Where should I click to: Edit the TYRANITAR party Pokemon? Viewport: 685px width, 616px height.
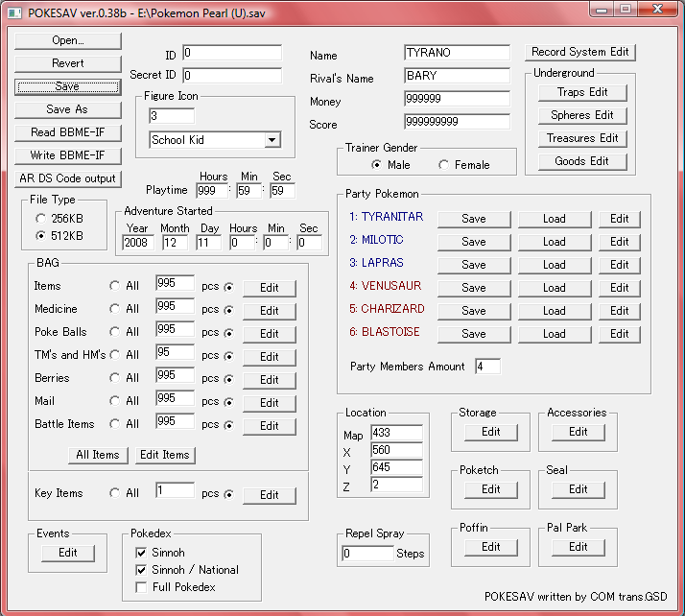click(619, 219)
